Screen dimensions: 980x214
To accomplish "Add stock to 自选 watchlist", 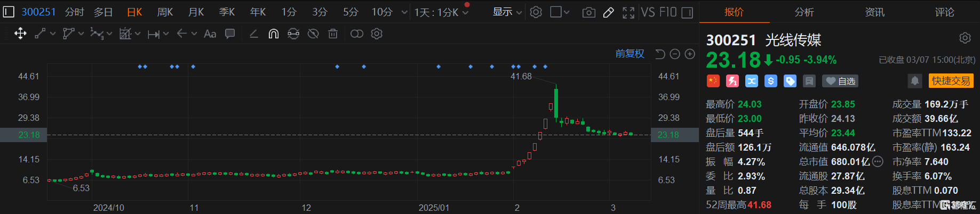I will tap(840, 81).
